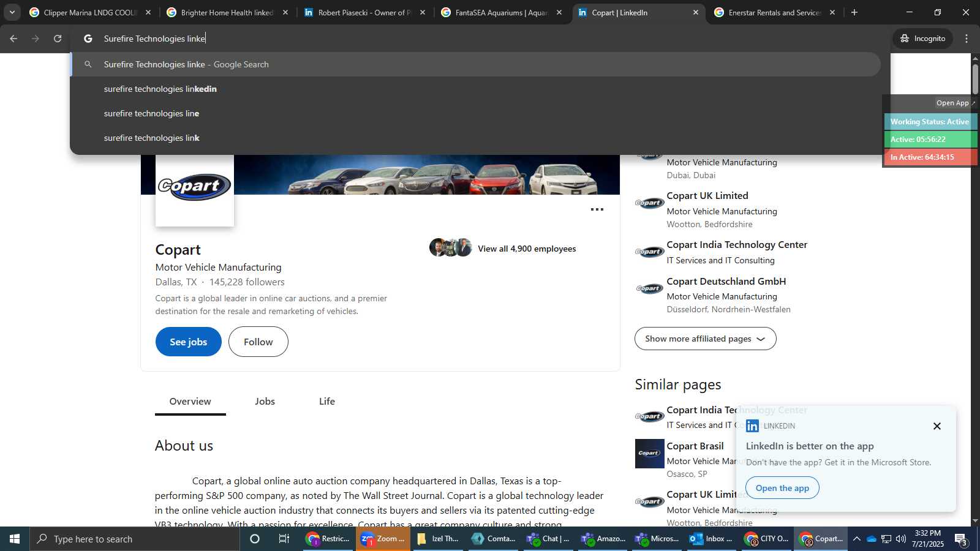Click the Active 05:56:22 timer

pos(930,140)
